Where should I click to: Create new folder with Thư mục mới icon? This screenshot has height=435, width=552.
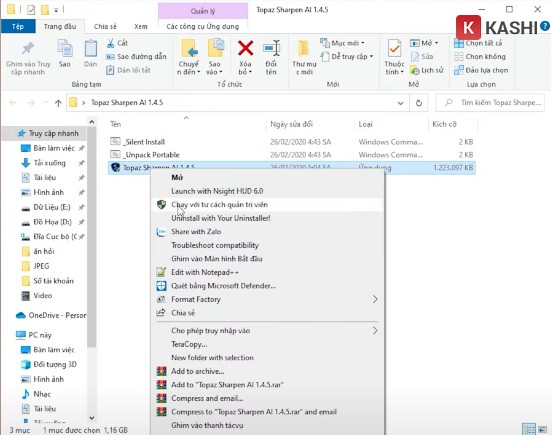coord(304,49)
